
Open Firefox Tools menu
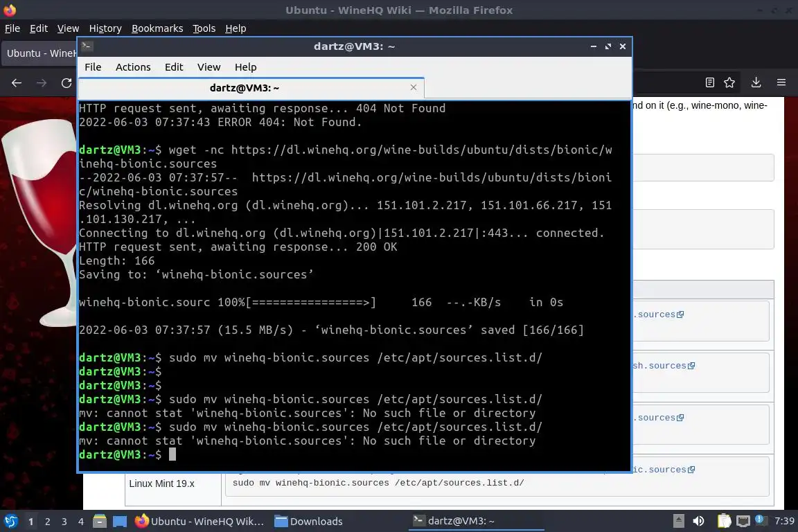[x=204, y=28]
